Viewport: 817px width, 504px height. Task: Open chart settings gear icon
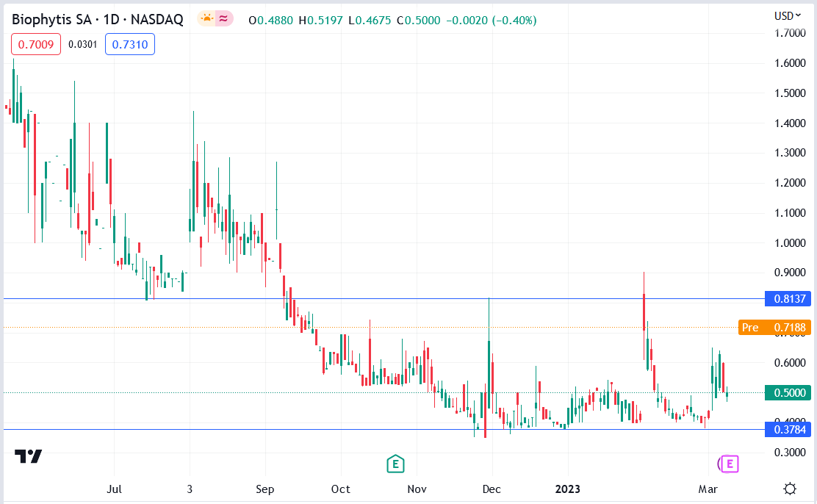click(790, 489)
